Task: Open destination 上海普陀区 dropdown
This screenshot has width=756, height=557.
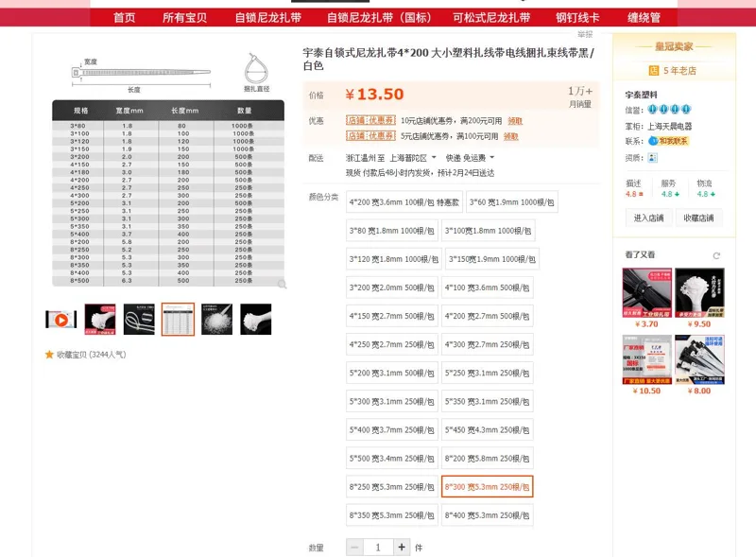Action: pos(413,158)
